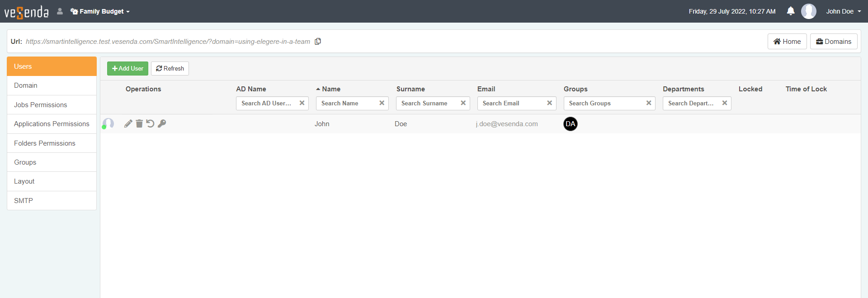Copy the URL using the clipboard icon
Viewport: 868px width, 298px height.
pos(318,42)
